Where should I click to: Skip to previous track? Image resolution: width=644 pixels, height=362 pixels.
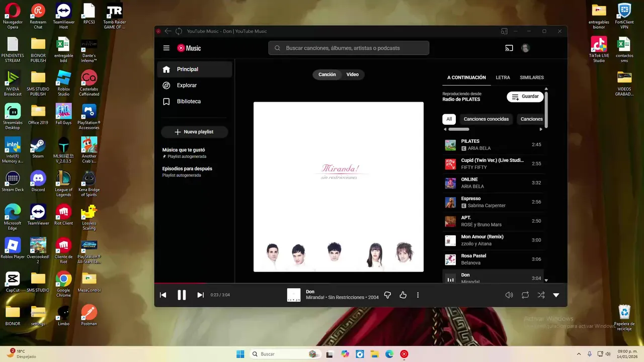pyautogui.click(x=163, y=295)
